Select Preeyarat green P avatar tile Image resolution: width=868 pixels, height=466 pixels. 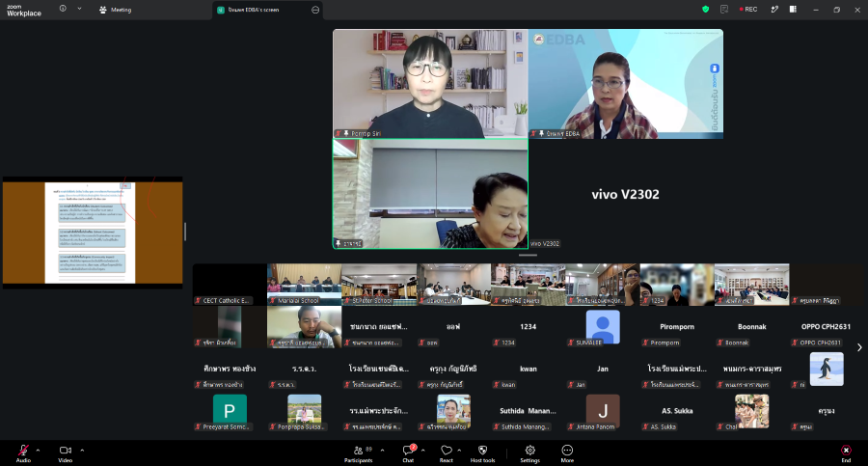(230, 412)
